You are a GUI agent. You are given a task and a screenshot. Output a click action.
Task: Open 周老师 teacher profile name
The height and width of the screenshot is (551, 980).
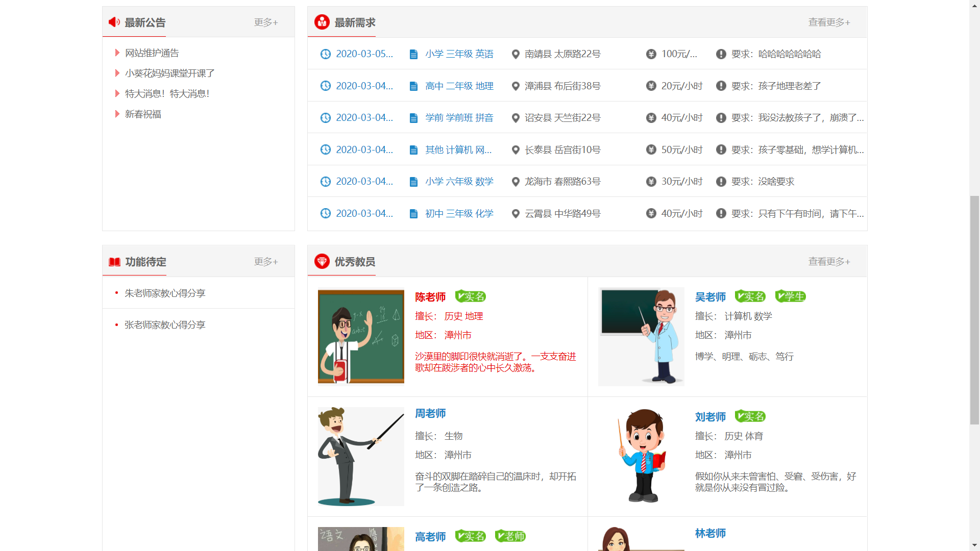(430, 413)
